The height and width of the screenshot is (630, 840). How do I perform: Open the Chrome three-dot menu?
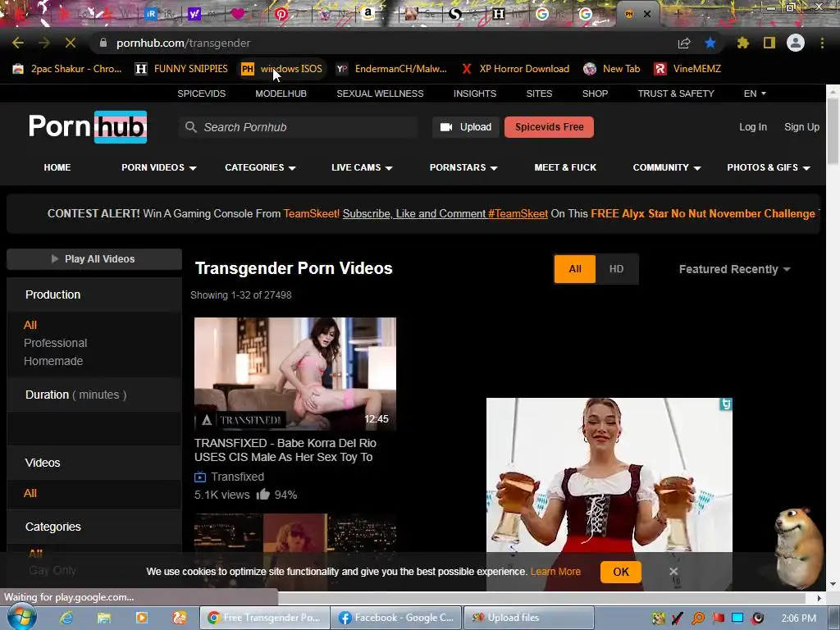coord(822,43)
